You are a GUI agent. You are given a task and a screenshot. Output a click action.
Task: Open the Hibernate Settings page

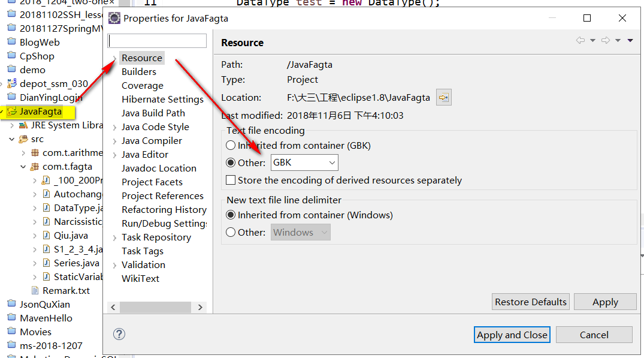(162, 100)
